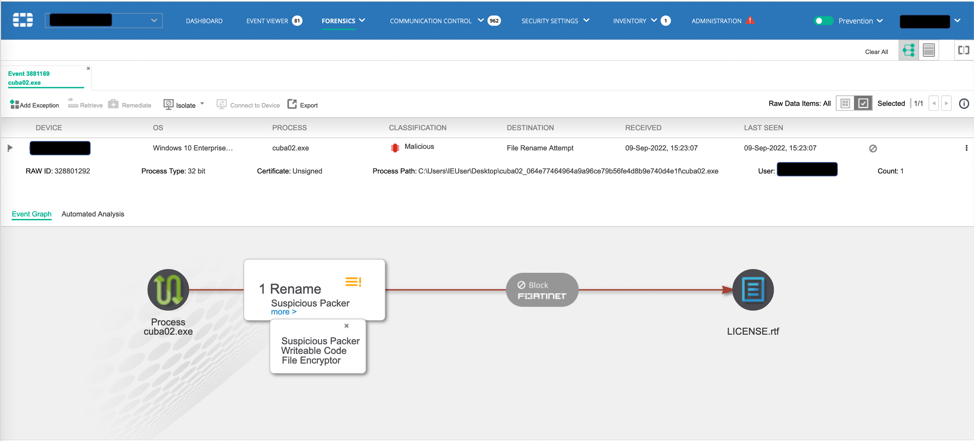Click the information circle icon
The width and height of the screenshot is (974, 441).
pos(964,104)
